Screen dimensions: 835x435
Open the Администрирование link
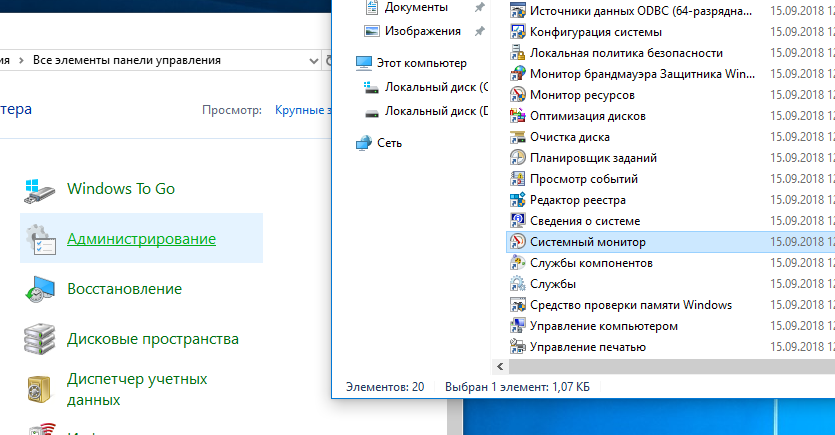click(x=142, y=239)
